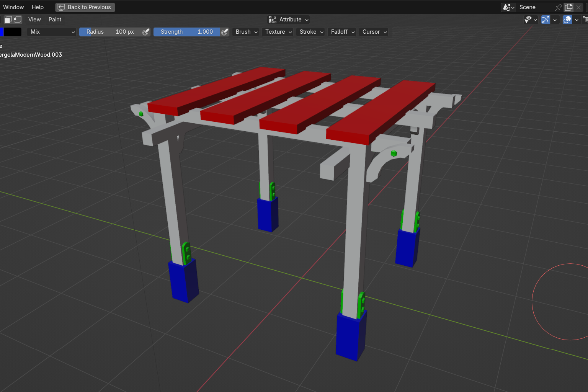Click the black secondary color swatch
This screenshot has width=588, height=392.
(x=13, y=32)
